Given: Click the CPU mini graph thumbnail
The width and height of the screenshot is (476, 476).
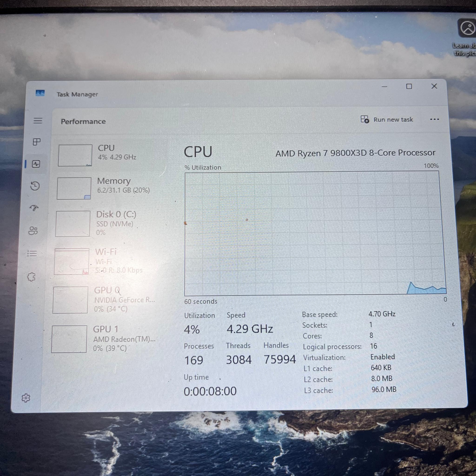Looking at the screenshot, I should 75,155.
